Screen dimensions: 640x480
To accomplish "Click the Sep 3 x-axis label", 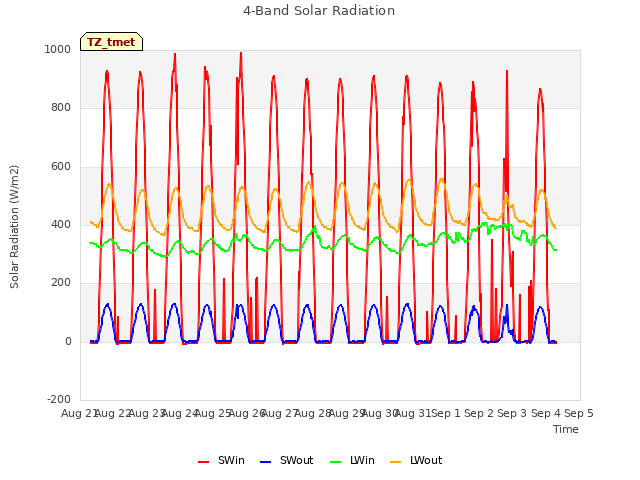I will tap(512, 413).
